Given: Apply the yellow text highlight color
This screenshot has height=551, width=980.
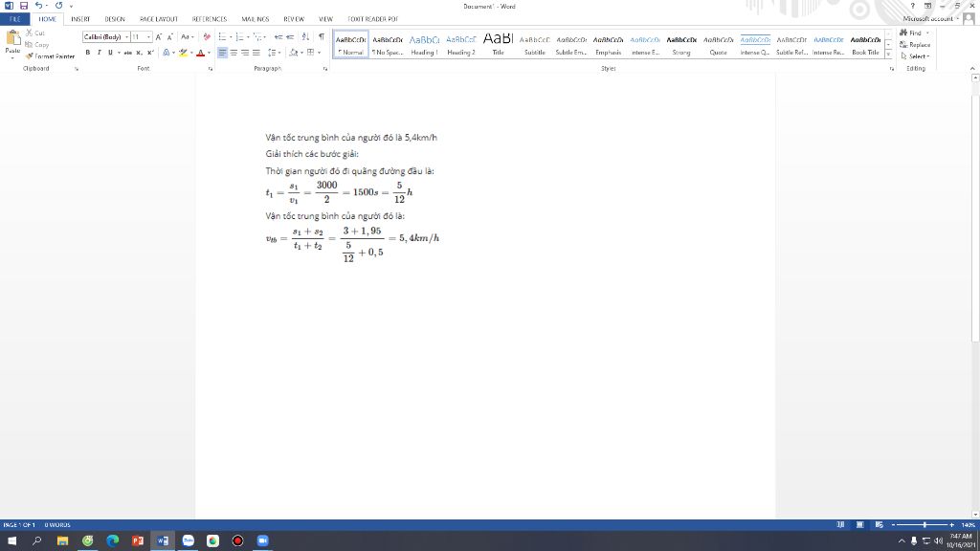Looking at the screenshot, I should pyautogui.click(x=183, y=53).
